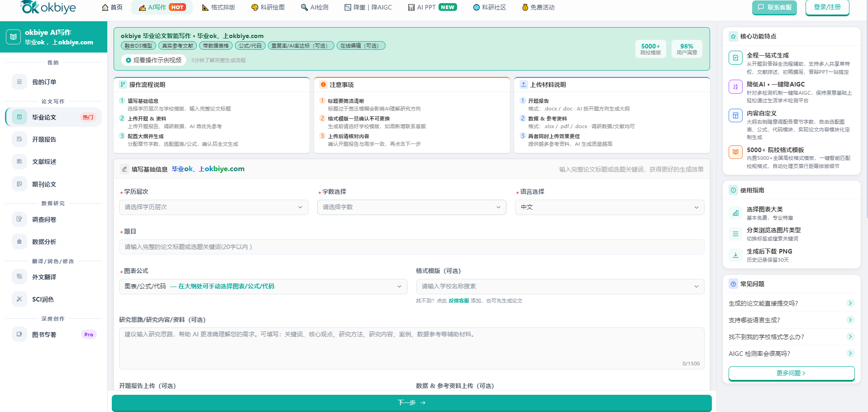Click play icon in 观看操作示例视频

coord(129,60)
